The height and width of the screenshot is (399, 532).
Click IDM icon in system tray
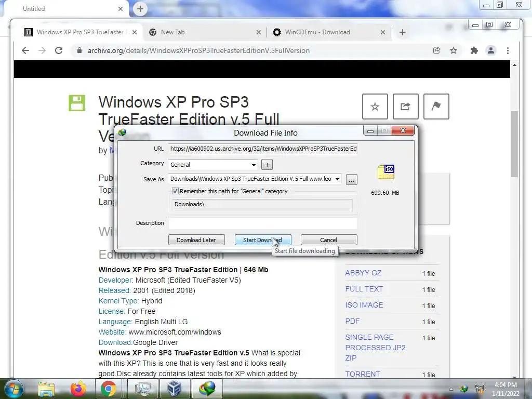click(x=464, y=389)
